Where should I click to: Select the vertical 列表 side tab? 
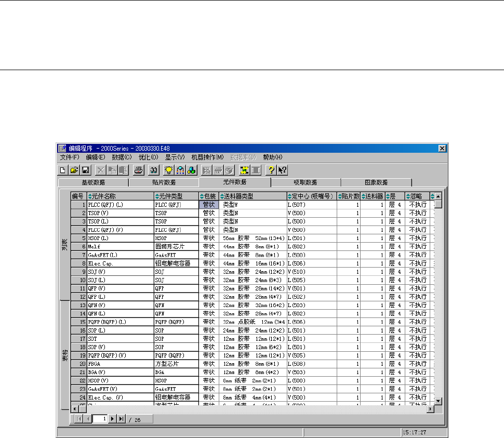pyautogui.click(x=65, y=245)
